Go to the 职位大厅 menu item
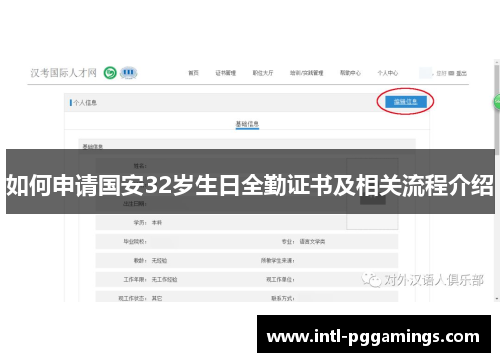The height and width of the screenshot is (362, 500). (263, 73)
